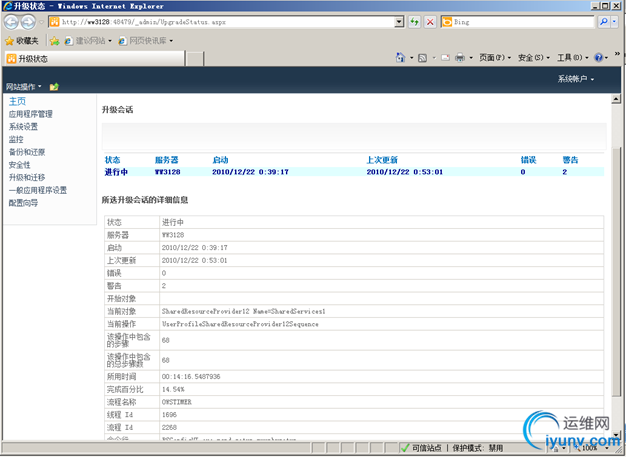The width and height of the screenshot is (626, 457).
Task: Click the OWSTIMER process name value
Action: click(x=177, y=402)
